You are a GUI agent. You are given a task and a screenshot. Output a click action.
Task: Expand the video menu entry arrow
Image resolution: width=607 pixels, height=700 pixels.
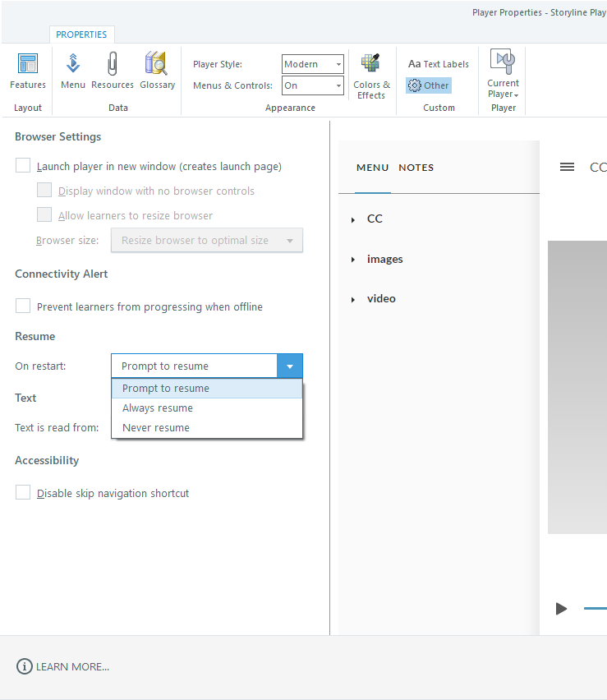pos(353,300)
